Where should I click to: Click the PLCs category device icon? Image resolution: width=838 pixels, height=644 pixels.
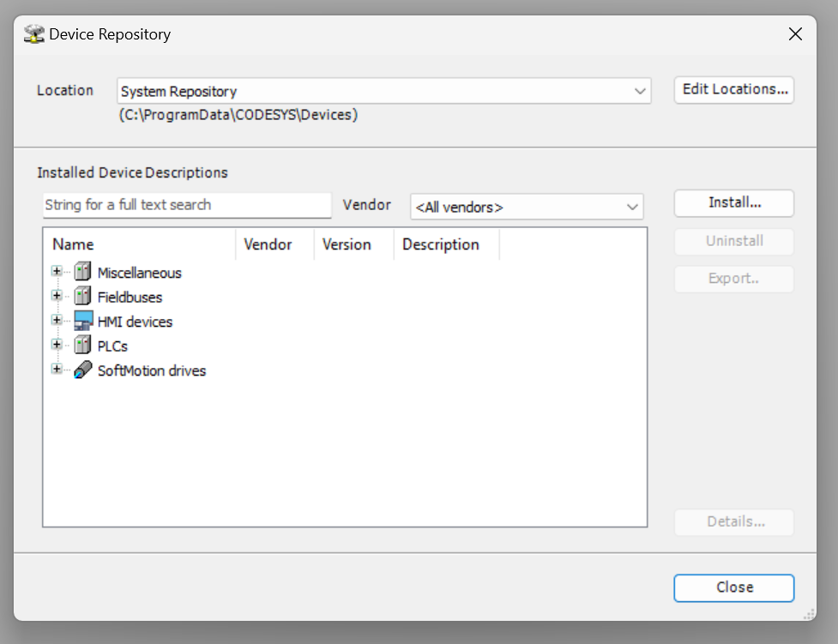[83, 345]
